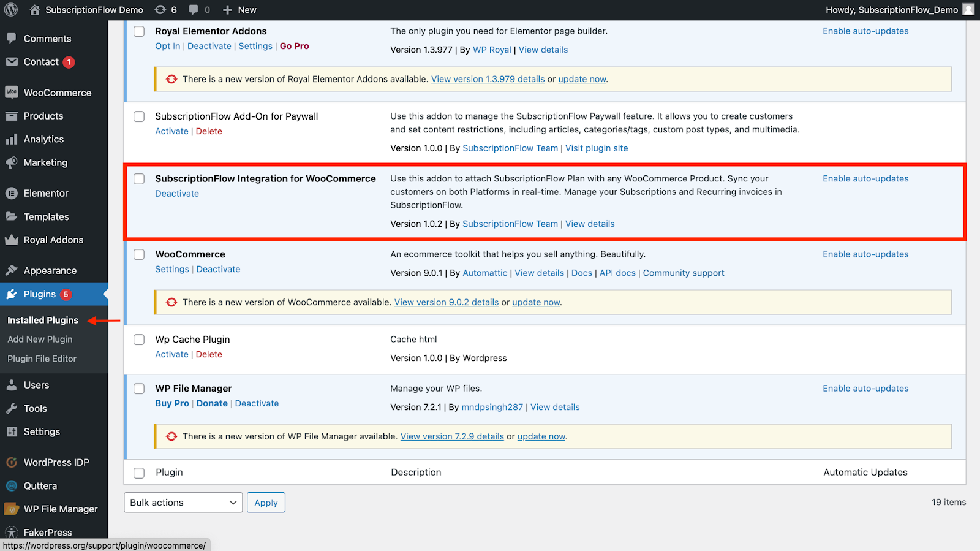This screenshot has height=551, width=980.
Task: Check the SubscriptionFlow Add-On for Paywall checkbox
Action: pos(139,116)
